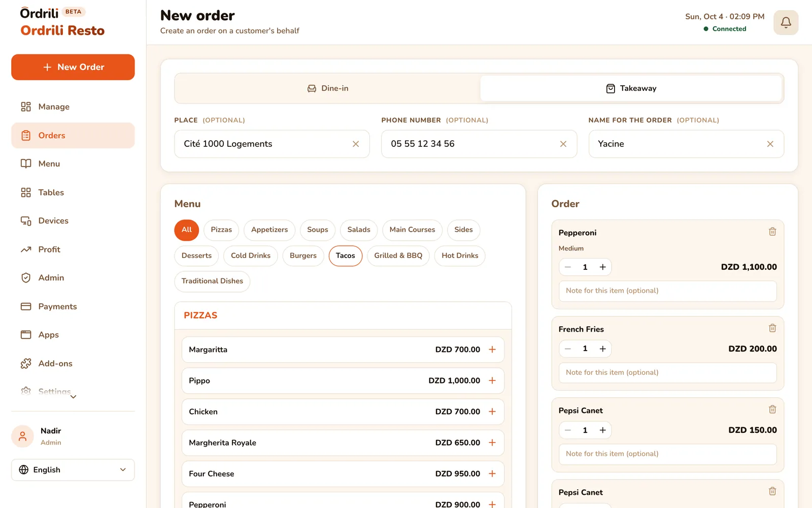
Task: Clear the phone number field
Action: click(x=563, y=144)
